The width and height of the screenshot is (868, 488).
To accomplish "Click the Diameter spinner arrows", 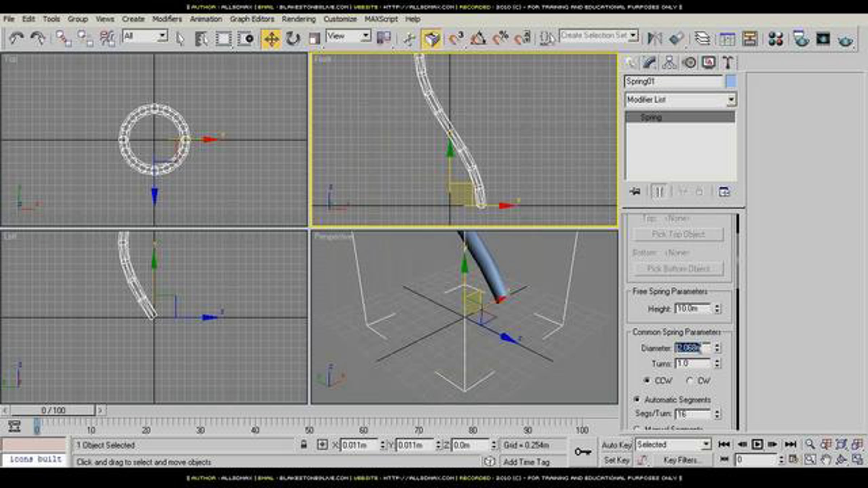I will (x=717, y=348).
